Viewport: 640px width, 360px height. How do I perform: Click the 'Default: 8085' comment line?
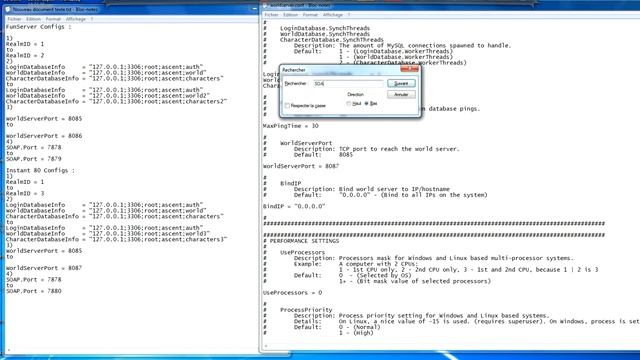323,155
